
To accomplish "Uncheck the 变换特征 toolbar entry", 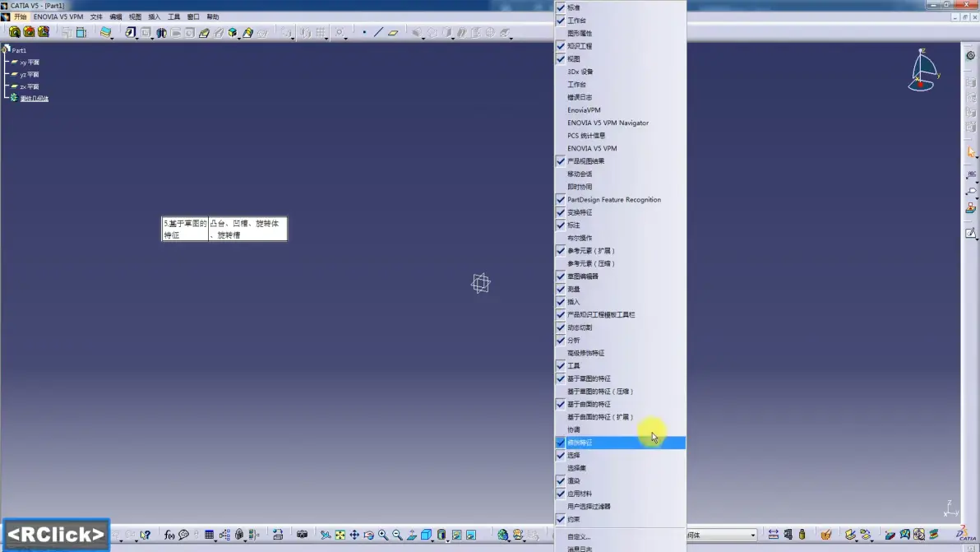I will (620, 212).
